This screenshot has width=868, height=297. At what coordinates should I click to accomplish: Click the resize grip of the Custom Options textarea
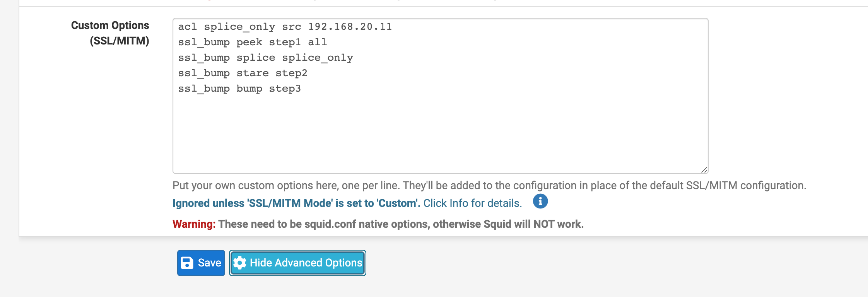point(704,170)
